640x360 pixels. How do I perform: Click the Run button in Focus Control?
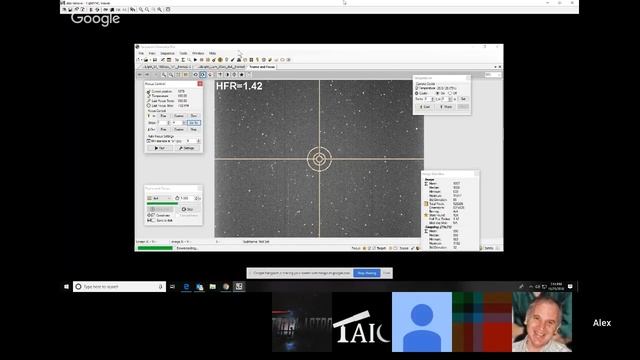point(160,148)
